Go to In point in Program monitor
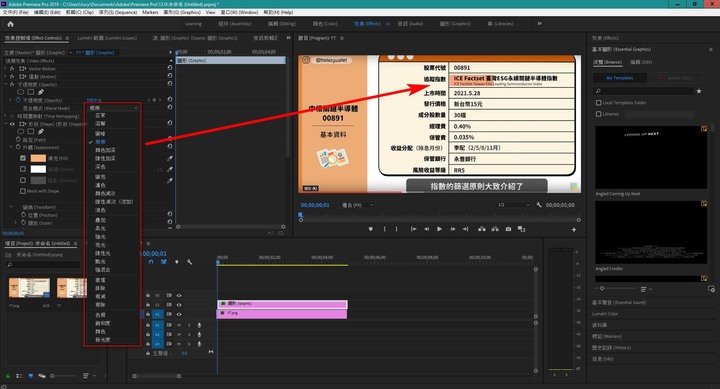Screen dimensions: 720x389 [413, 229]
